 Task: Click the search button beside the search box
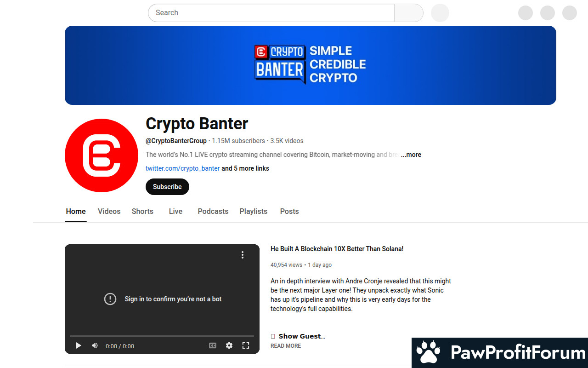[x=409, y=13]
